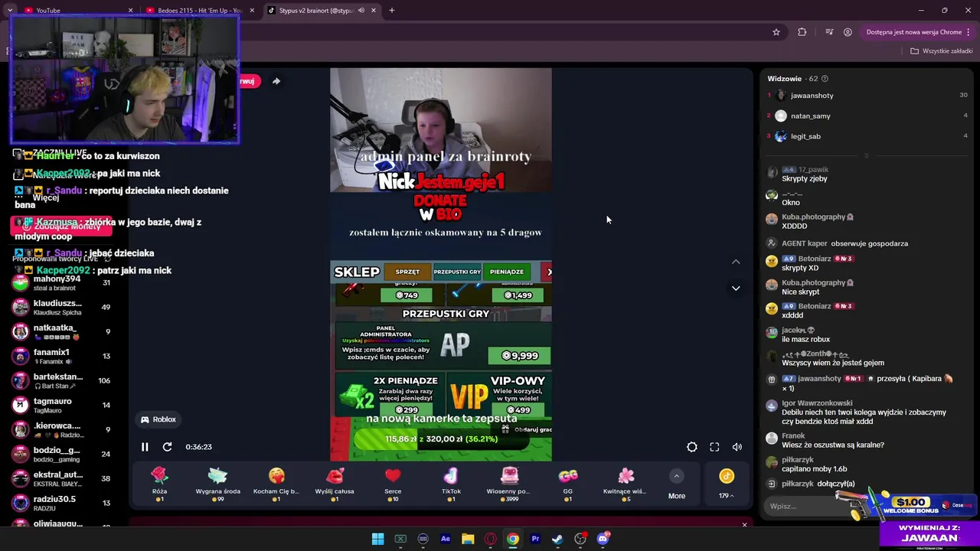This screenshot has width=980, height=551.
Task: Open the Chrome extensions puzzle icon
Action: coord(802,32)
